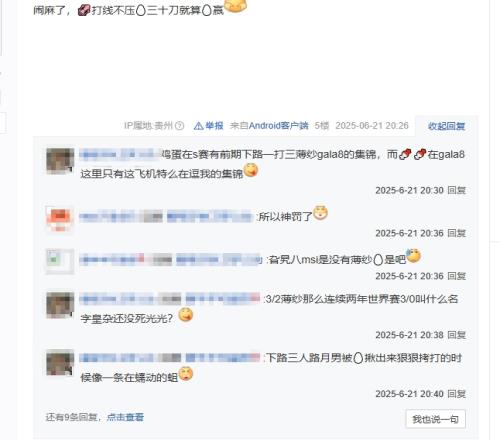
Task: Open username of the first reply author
Action: (x=120, y=155)
